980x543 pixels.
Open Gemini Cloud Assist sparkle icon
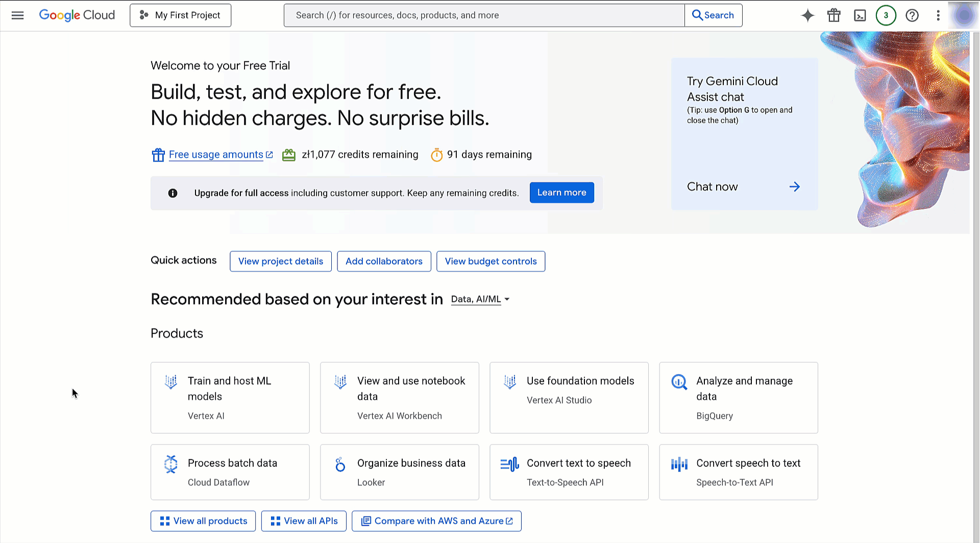807,15
